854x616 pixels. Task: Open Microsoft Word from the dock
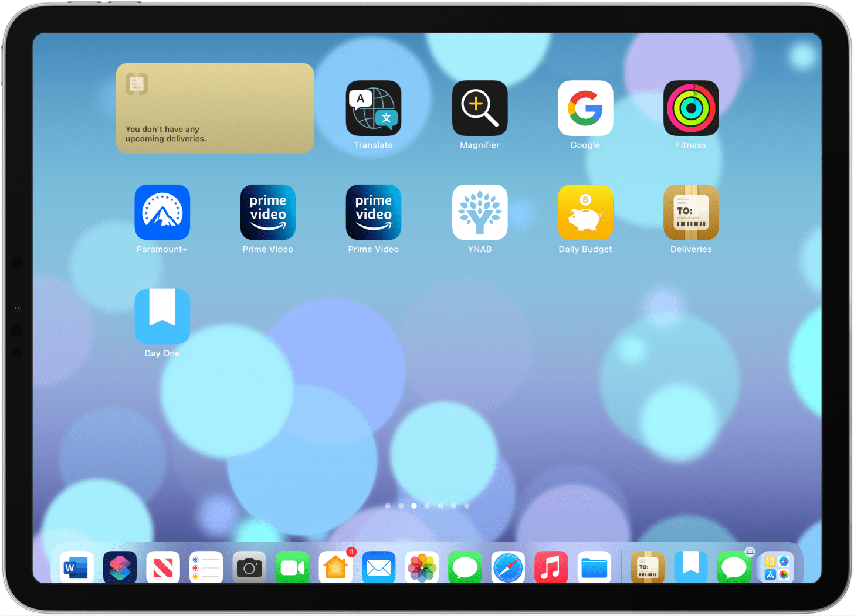77,567
